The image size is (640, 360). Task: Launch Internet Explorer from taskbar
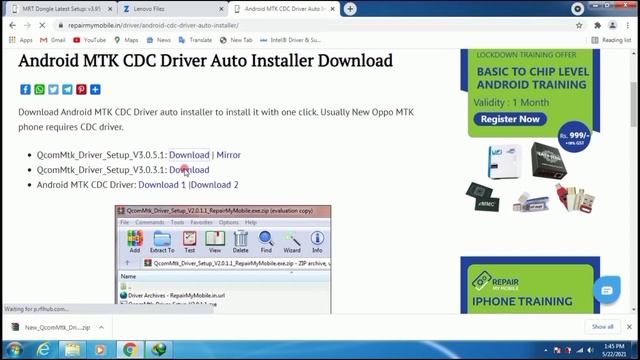pyautogui.click(x=43, y=350)
